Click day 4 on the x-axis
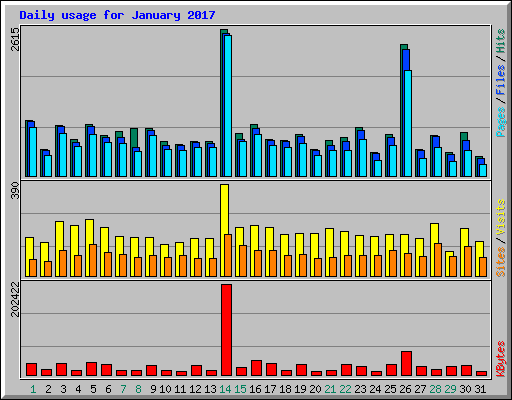The image size is (512, 400). [x=78, y=389]
